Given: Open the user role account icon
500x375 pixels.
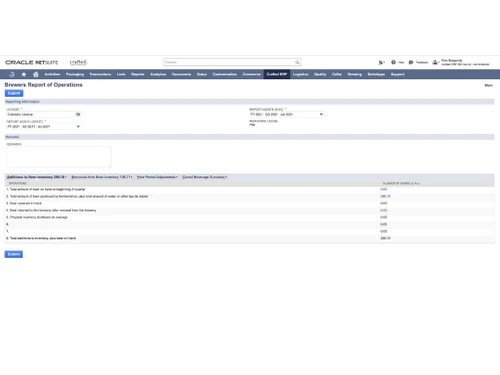Looking at the screenshot, I should pyautogui.click(x=435, y=62).
